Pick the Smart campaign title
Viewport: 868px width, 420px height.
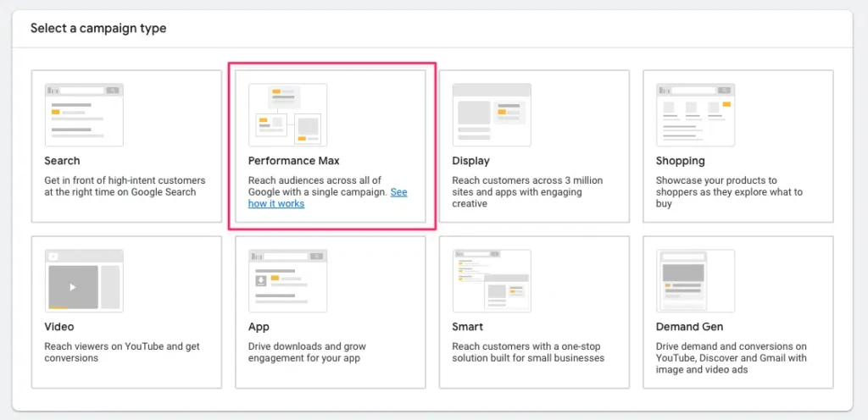(x=468, y=327)
